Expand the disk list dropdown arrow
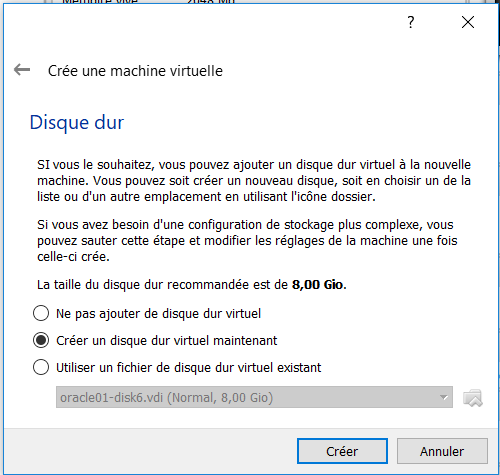The height and width of the screenshot is (475, 500). coord(443,397)
